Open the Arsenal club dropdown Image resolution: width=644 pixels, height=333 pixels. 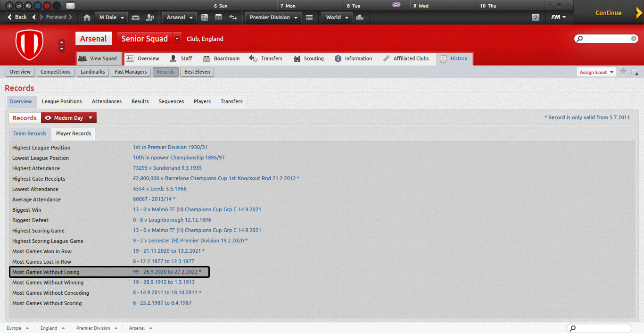click(x=179, y=17)
